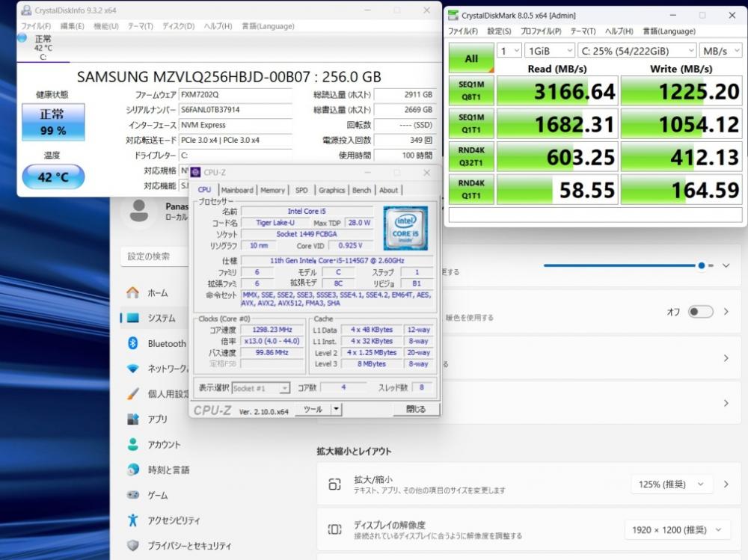Open the Socket #1 selection dropdown in CPU-Z
Image resolution: width=748 pixels, height=560 pixels.
260,388
